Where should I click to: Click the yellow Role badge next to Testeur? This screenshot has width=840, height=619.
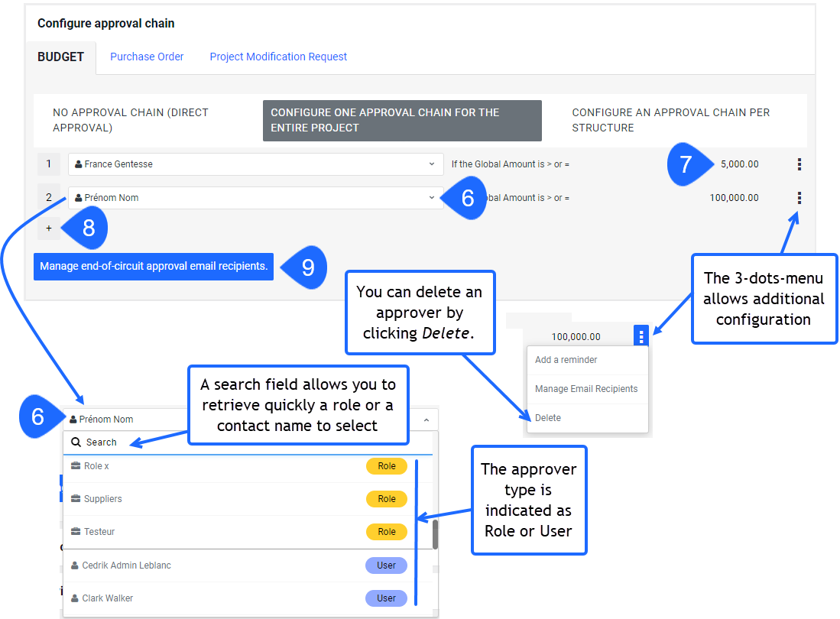[x=386, y=531]
